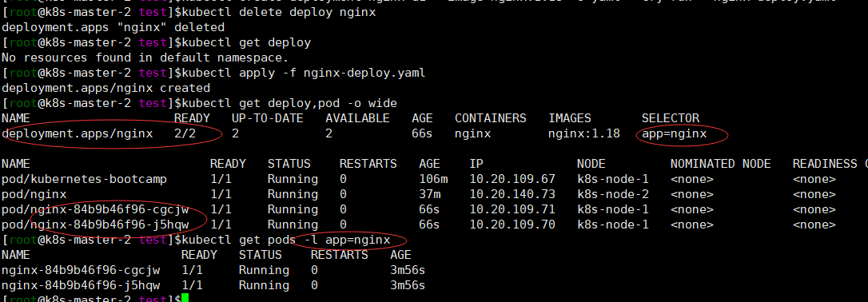Click the '-l app=nginx' flag in the command
Viewport: 868px width, 302px height.
347,240
